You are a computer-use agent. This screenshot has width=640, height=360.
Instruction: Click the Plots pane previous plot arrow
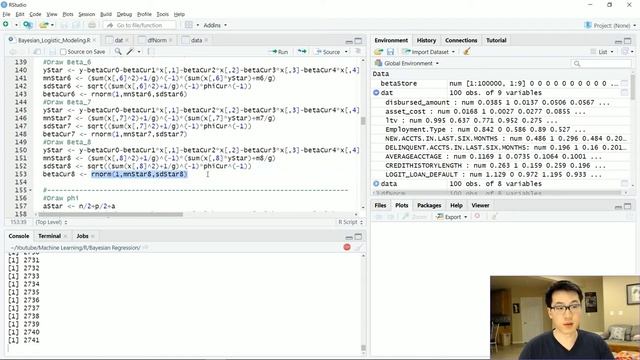(x=378, y=217)
